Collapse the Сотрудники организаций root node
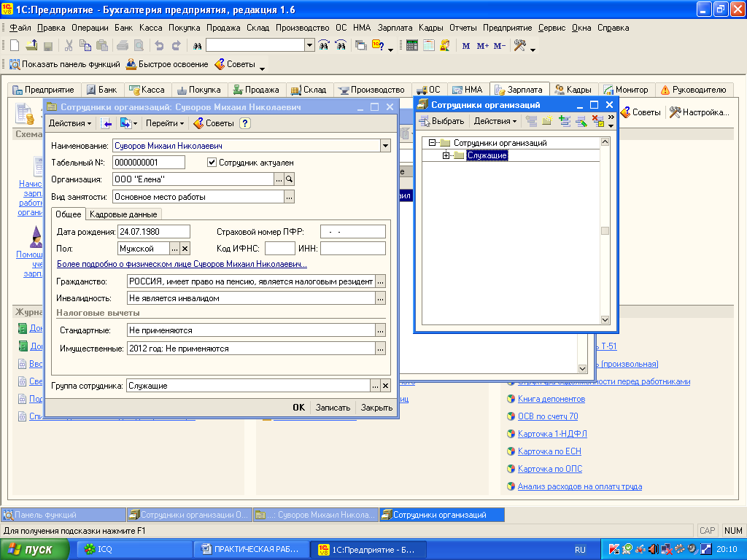This screenshot has width=747, height=560. tap(432, 142)
